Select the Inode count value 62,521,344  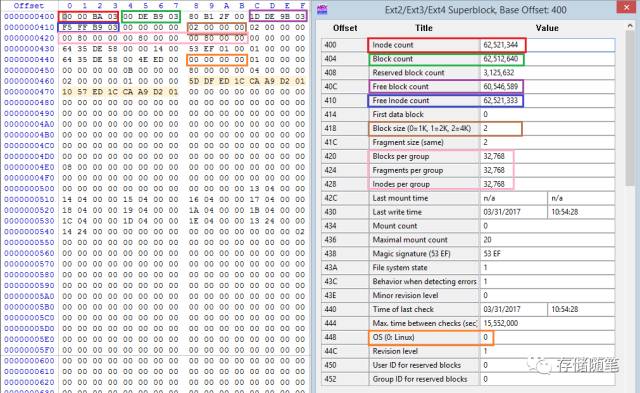(500, 45)
